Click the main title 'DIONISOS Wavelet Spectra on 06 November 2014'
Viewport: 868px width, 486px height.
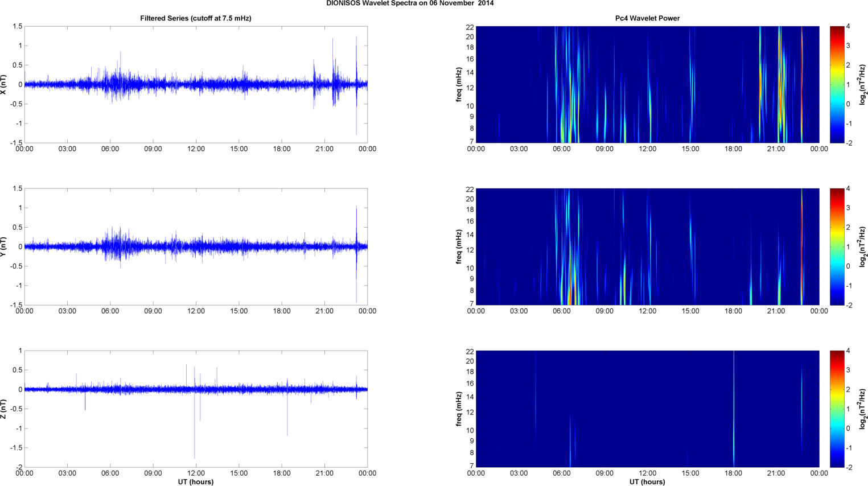410,3
